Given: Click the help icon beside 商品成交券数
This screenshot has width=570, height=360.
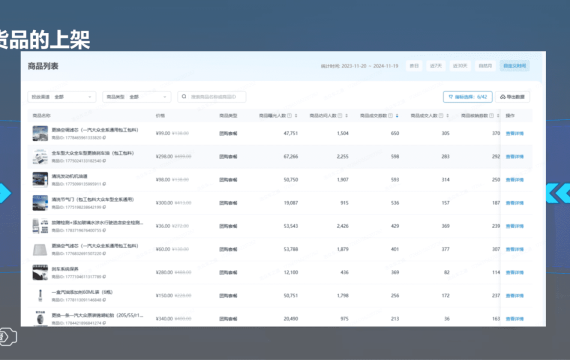Looking at the screenshot, I should click(390, 116).
